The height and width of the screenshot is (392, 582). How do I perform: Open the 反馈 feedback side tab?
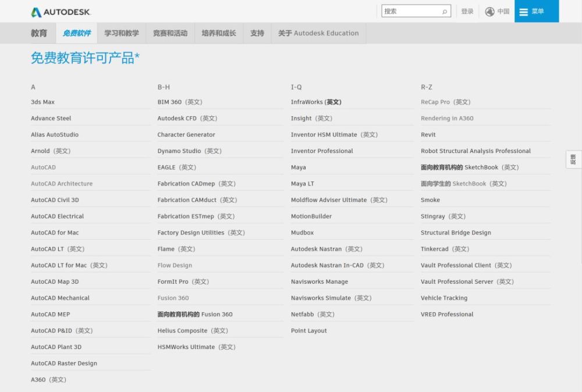[573, 159]
